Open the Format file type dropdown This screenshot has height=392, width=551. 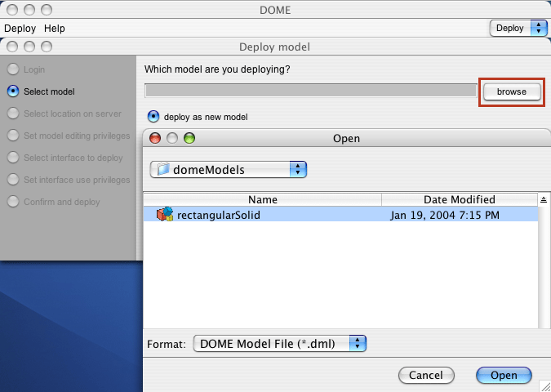click(x=280, y=344)
